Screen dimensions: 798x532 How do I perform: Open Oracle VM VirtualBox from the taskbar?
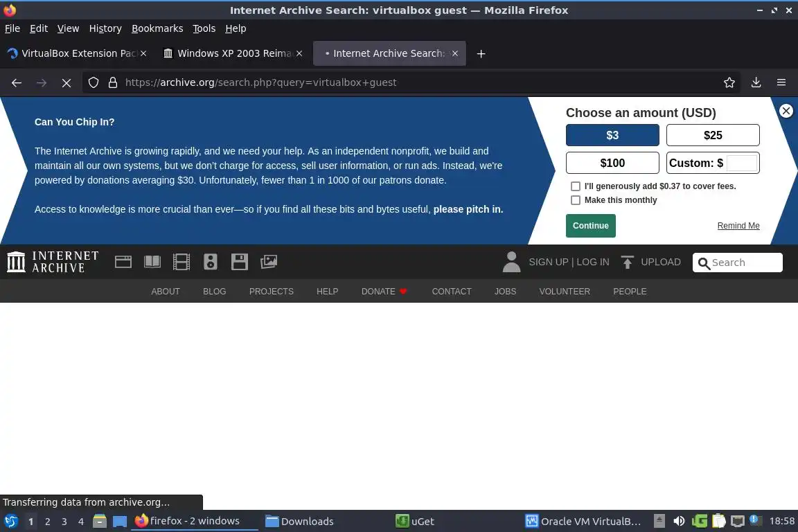[583, 522]
